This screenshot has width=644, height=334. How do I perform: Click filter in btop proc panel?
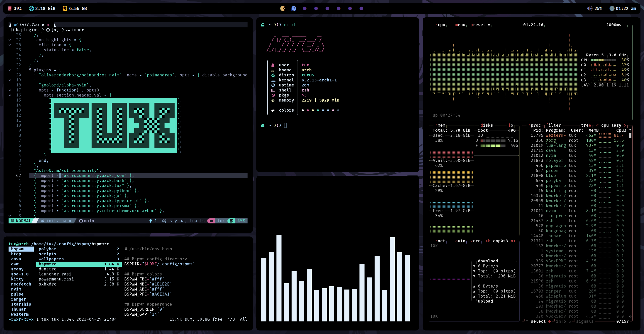pyautogui.click(x=553, y=125)
